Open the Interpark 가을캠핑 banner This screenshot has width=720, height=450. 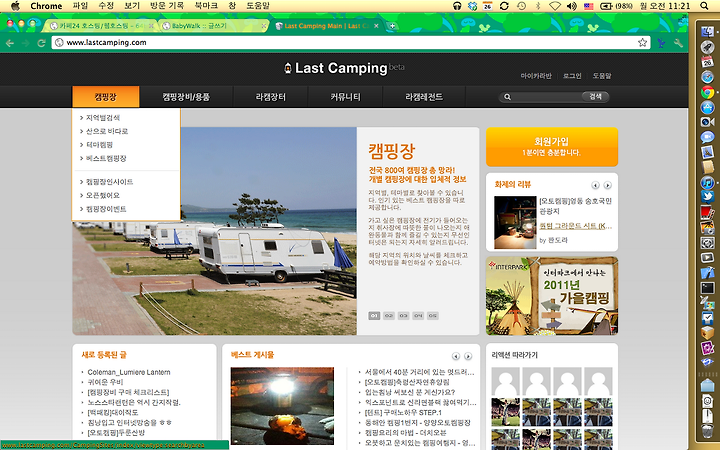[551, 296]
